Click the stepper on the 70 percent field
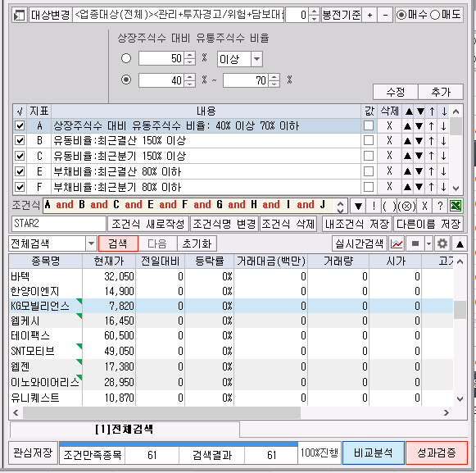 coord(274,80)
